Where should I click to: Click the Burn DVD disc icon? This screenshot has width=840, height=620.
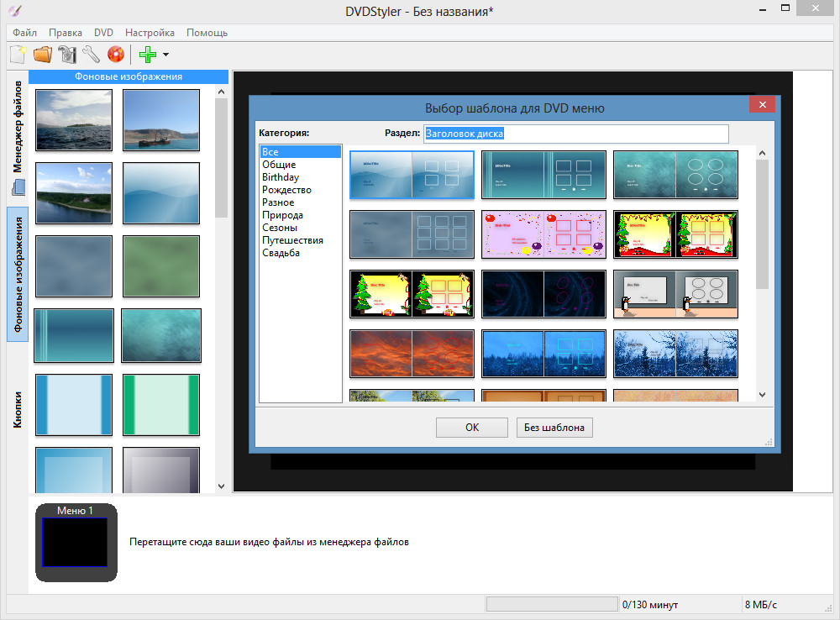click(x=115, y=55)
